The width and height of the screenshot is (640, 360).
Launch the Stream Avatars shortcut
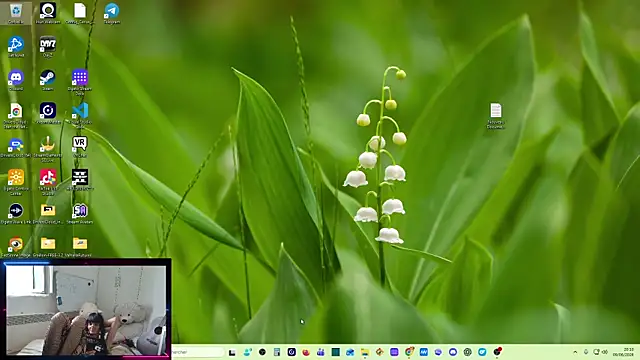click(80, 213)
